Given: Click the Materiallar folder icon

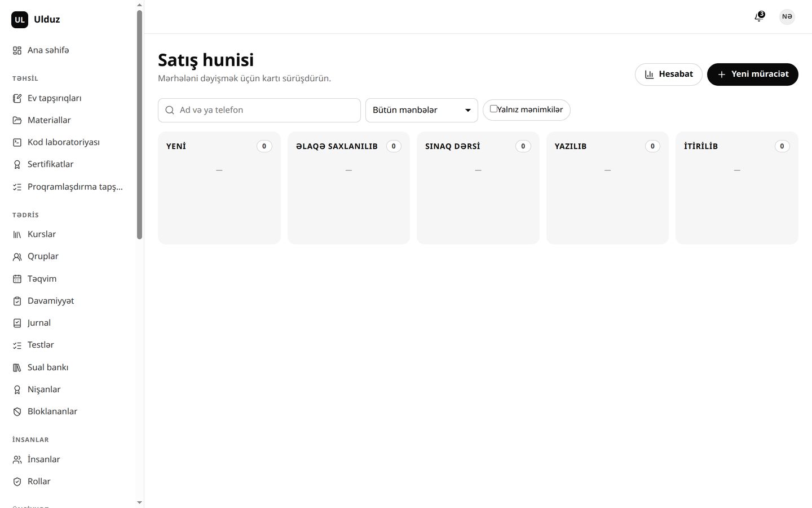Looking at the screenshot, I should [x=17, y=120].
